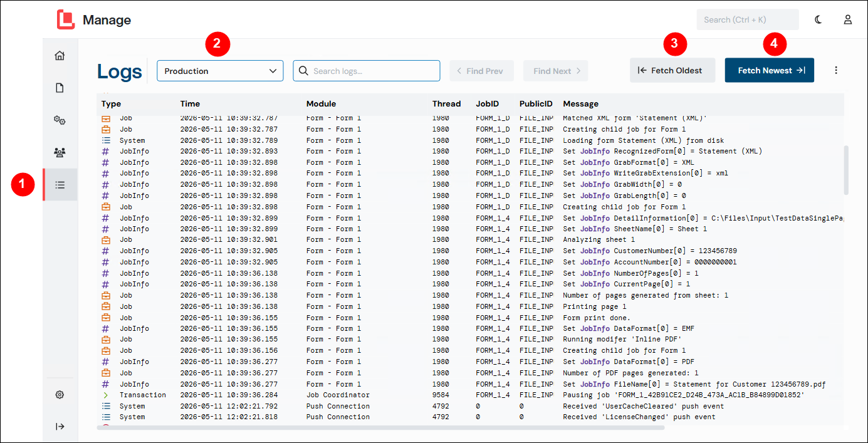
Task: Click the JobID column header
Action: (x=487, y=104)
